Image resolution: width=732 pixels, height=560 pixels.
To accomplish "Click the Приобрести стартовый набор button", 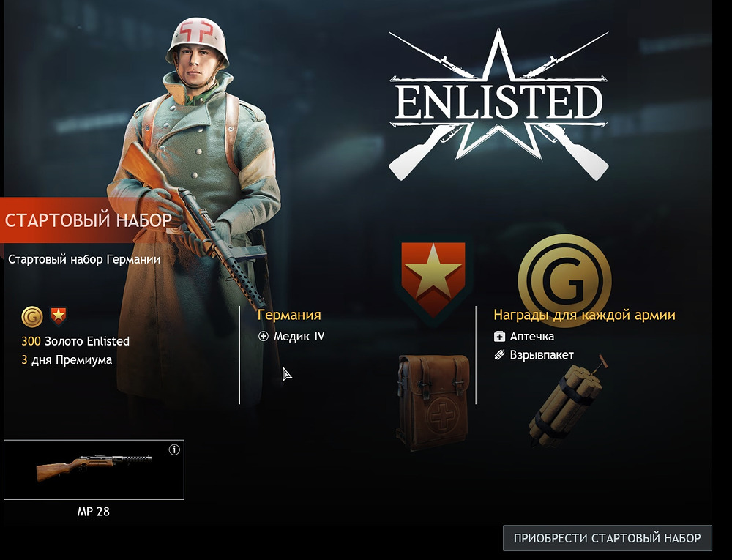I will 608,538.
